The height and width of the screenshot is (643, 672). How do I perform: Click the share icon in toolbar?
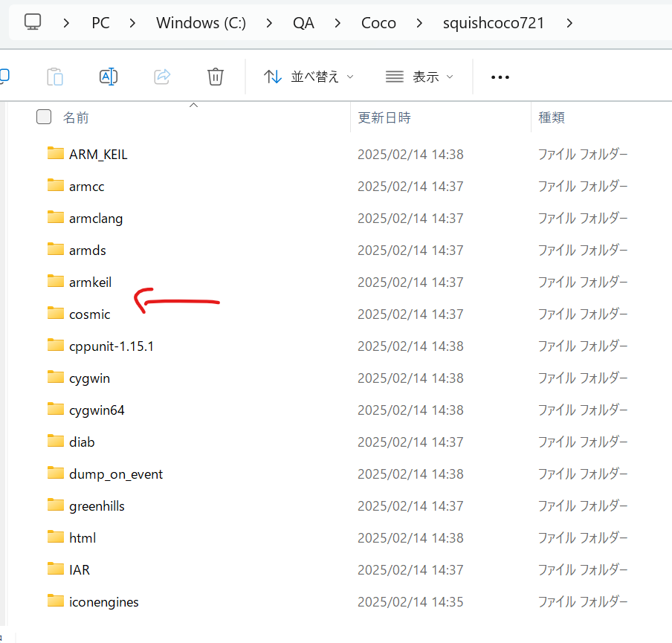(x=162, y=77)
